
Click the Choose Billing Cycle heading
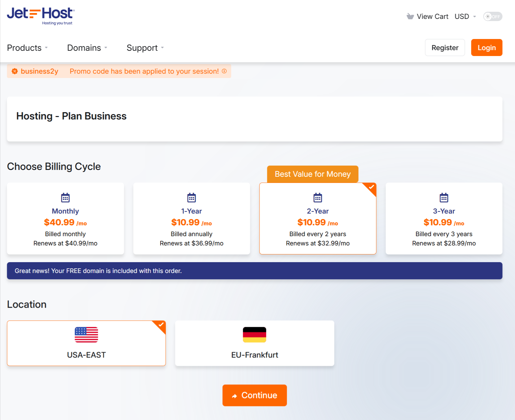click(54, 167)
